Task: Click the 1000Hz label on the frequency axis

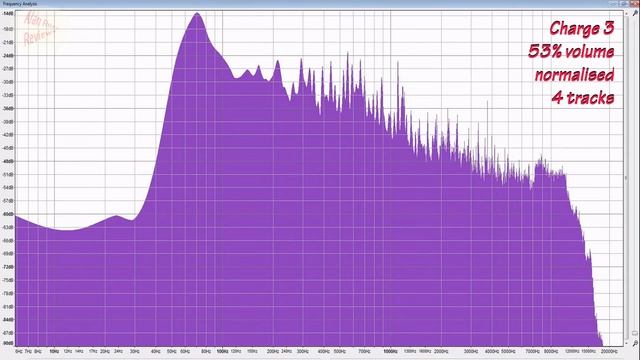Action: [x=390, y=351]
